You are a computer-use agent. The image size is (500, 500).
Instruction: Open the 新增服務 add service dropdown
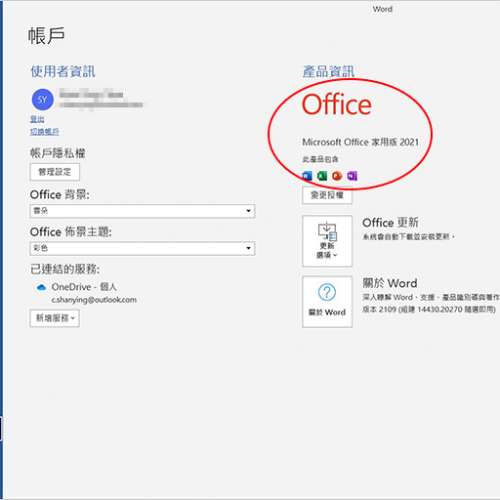coord(55,318)
